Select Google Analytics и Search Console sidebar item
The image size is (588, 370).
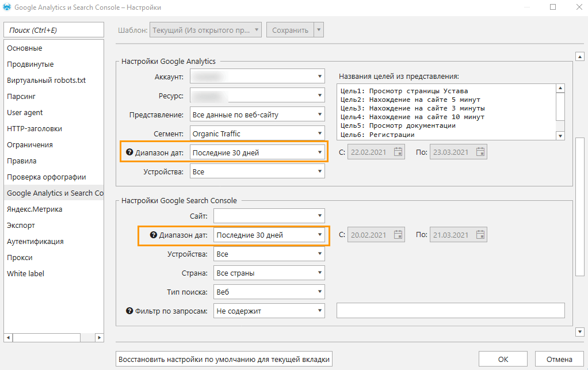(x=54, y=193)
